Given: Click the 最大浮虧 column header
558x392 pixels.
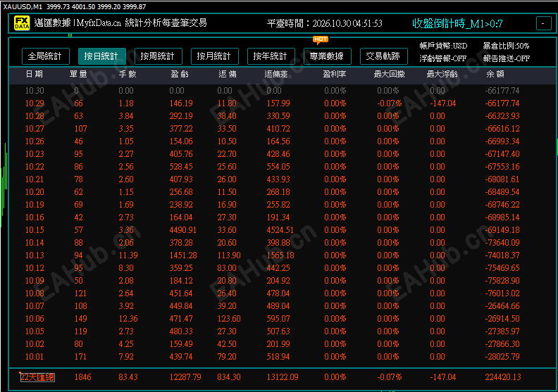Looking at the screenshot, I should pyautogui.click(x=442, y=74).
